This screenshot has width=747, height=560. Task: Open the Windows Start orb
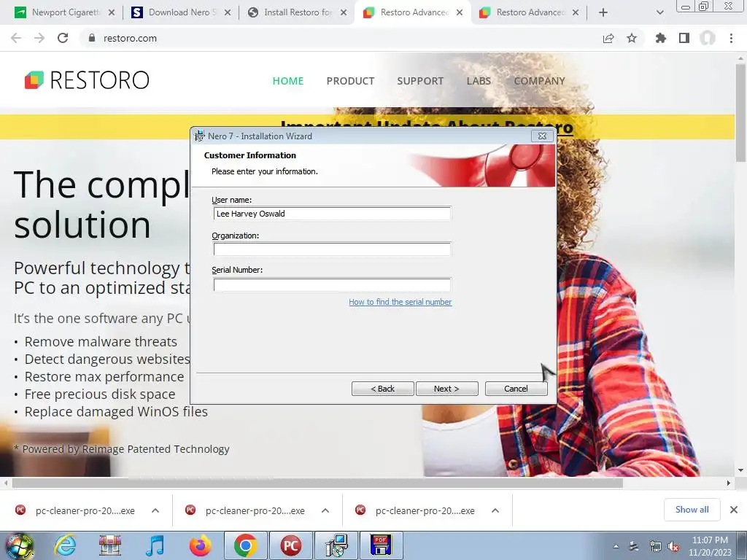tap(20, 545)
